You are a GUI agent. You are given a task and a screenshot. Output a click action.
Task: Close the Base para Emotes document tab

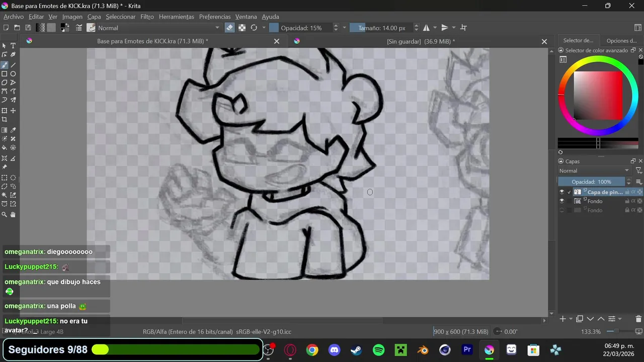[277, 41]
